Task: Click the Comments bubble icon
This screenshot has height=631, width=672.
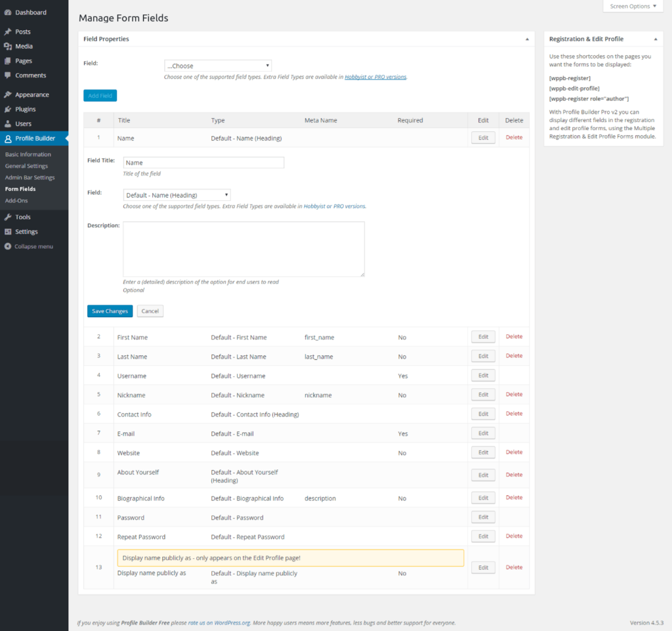Action: click(8, 76)
